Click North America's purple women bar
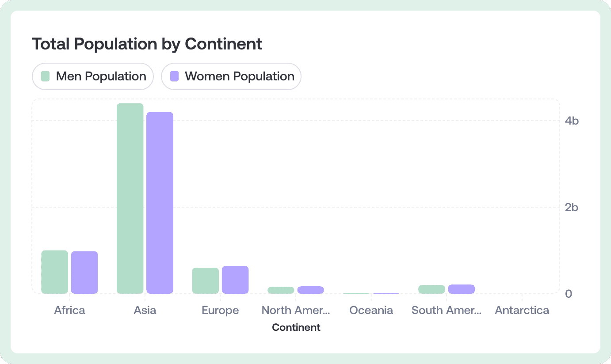Screen dimensions: 611x364 310,290
